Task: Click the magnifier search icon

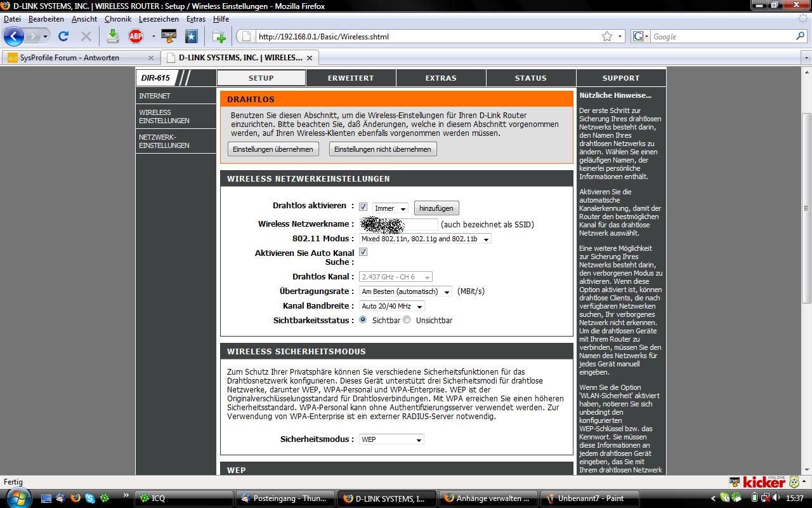Action: coord(800,36)
